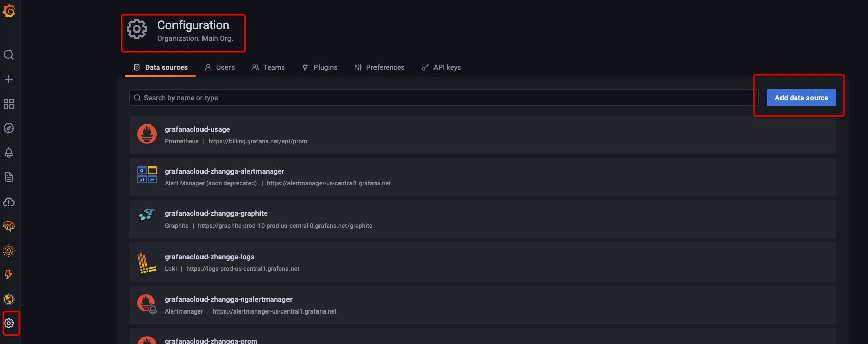Open the grafanacloud-zhangga-logs data source
This screenshot has width=868, height=344.
(483, 262)
